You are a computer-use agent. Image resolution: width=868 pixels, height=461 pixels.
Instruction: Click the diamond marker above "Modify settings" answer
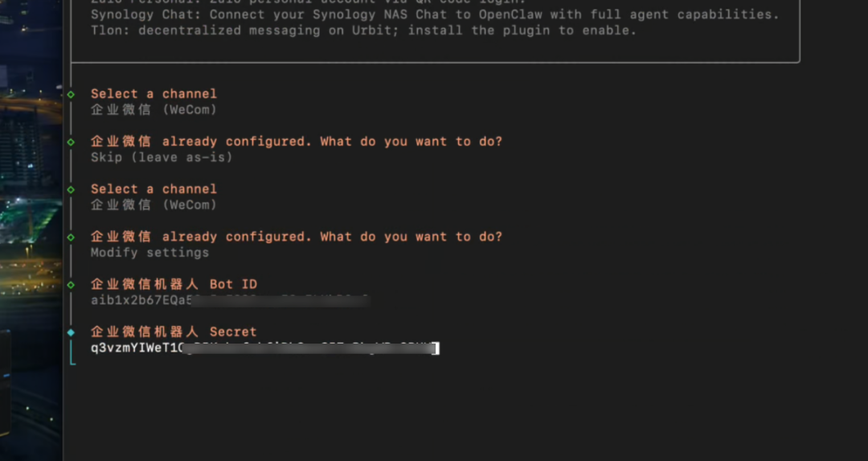point(71,237)
